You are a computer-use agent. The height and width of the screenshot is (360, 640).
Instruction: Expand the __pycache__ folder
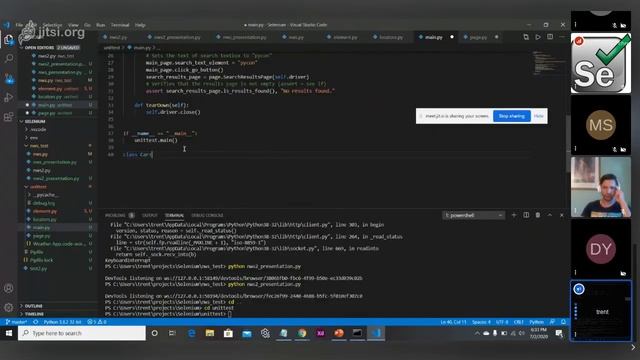click(x=45, y=195)
